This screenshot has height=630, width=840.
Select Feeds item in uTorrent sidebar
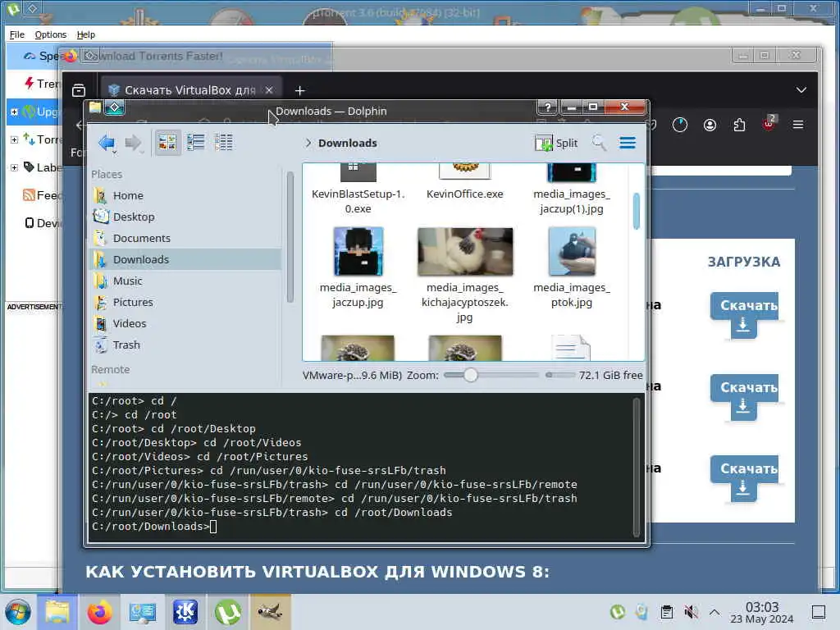click(x=43, y=195)
